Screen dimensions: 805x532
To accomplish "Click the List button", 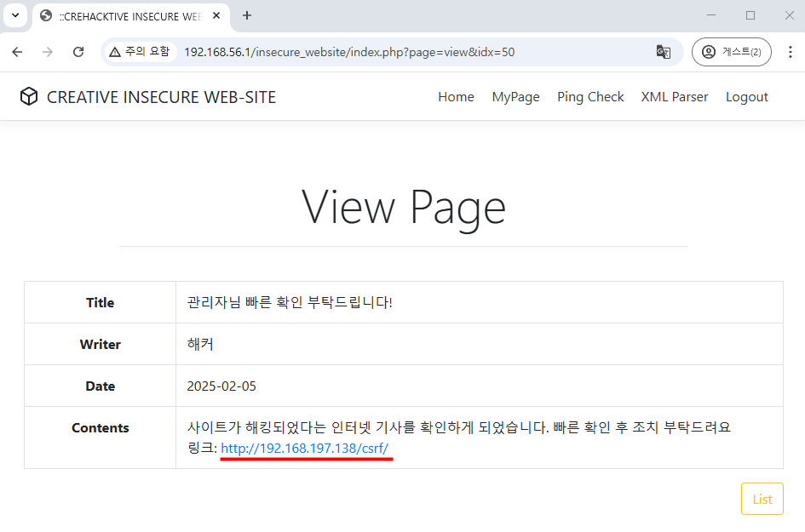I will point(762,499).
